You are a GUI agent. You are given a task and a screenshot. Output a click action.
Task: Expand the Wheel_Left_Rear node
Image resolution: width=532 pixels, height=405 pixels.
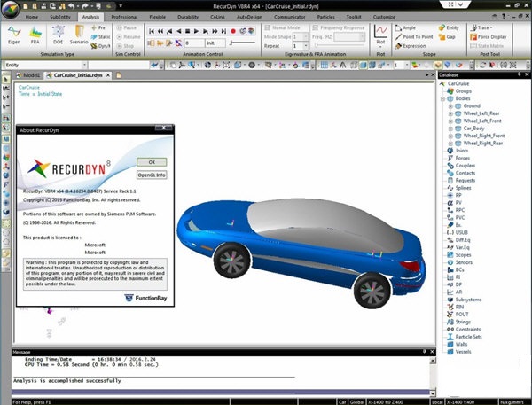click(450, 113)
